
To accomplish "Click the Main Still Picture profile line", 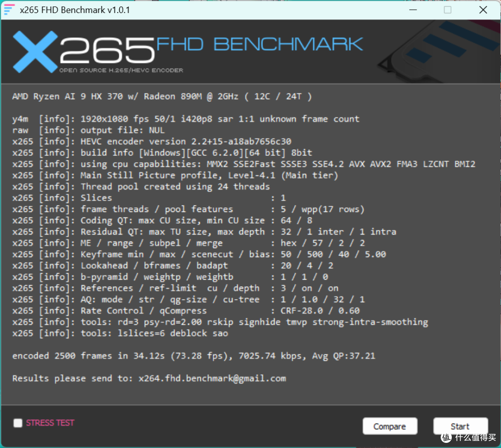I will 175,175.
